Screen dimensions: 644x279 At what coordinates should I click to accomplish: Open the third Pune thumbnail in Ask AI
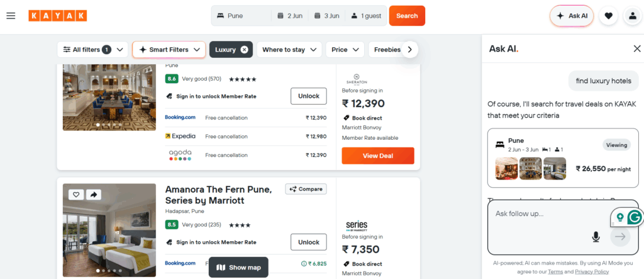click(x=555, y=169)
